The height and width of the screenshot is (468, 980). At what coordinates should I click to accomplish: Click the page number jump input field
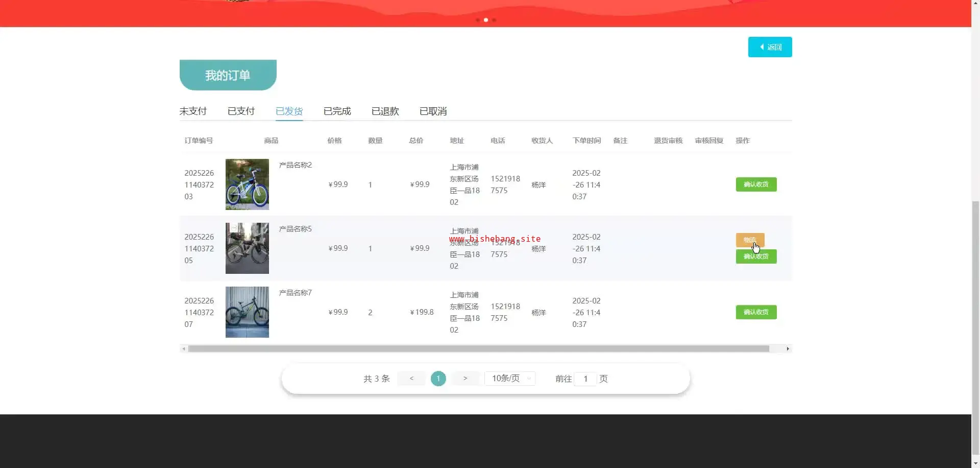585,379
